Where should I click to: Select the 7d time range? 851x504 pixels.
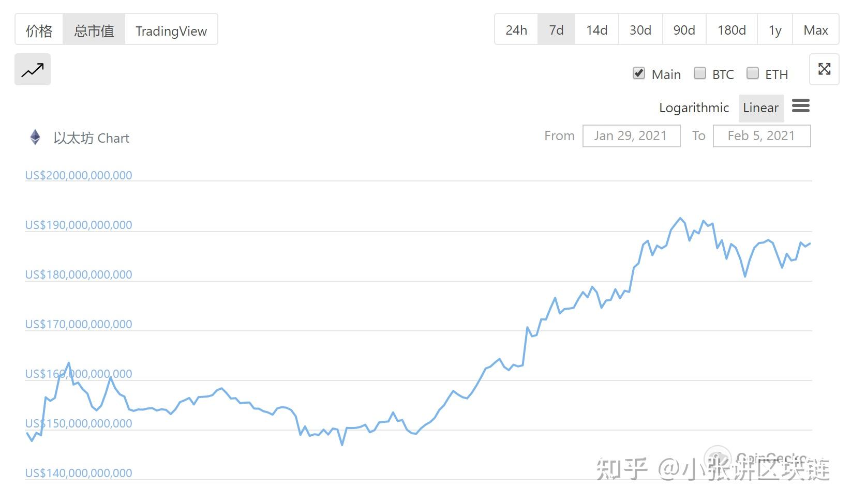click(557, 30)
